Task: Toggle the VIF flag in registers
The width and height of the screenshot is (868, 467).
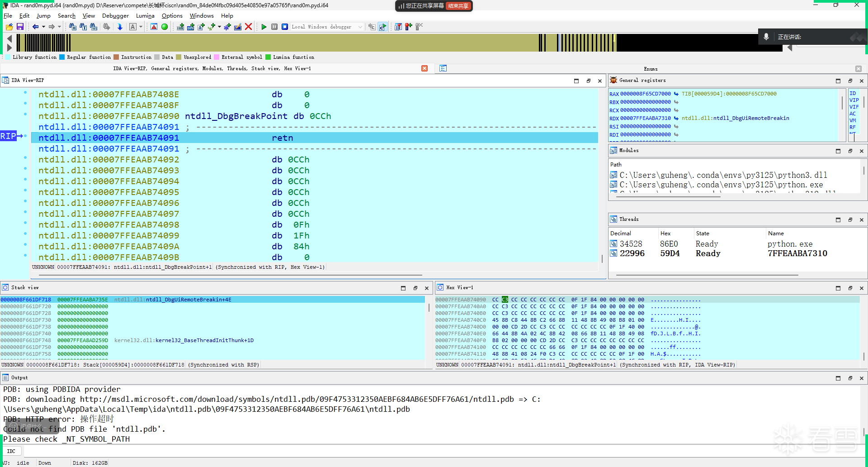Action: (x=854, y=107)
